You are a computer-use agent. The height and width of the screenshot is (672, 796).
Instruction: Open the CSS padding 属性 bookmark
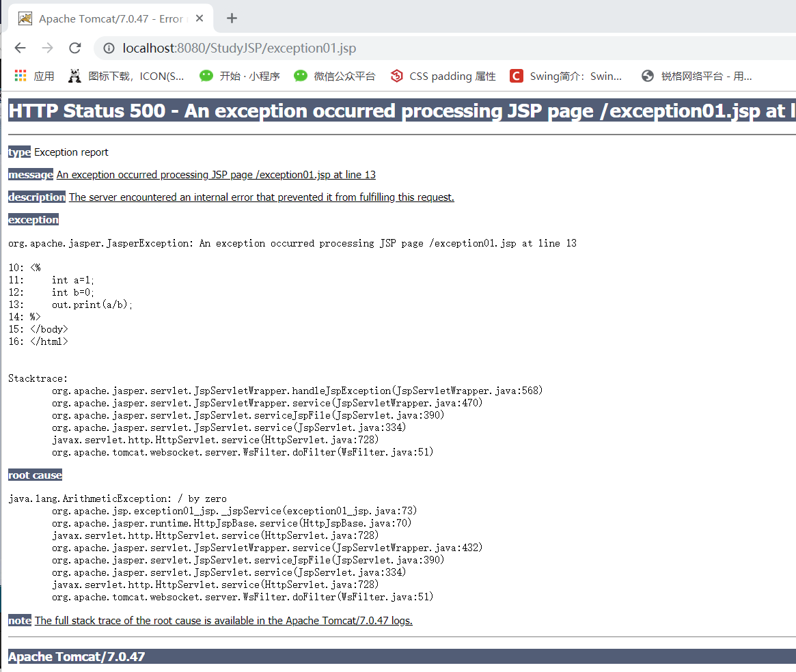click(x=443, y=76)
